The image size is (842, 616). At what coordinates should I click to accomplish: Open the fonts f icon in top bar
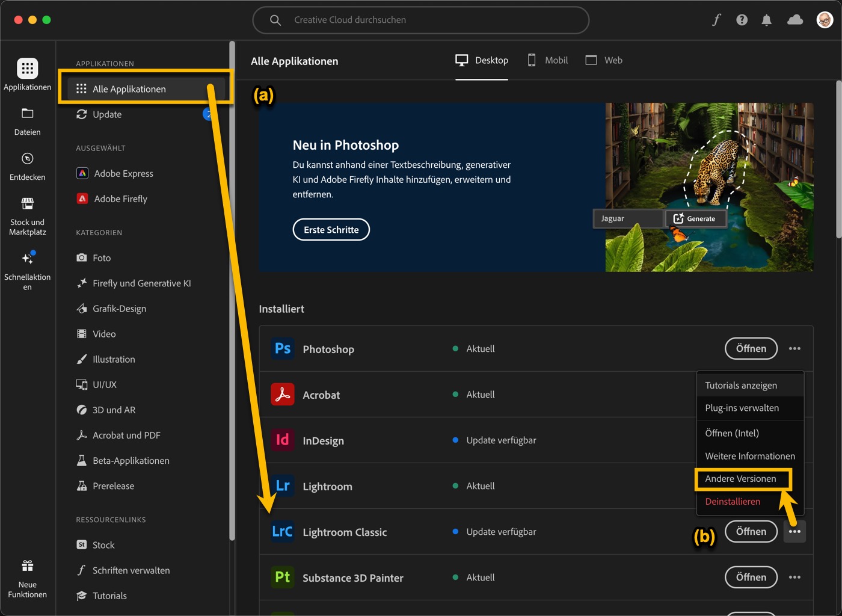click(x=716, y=20)
